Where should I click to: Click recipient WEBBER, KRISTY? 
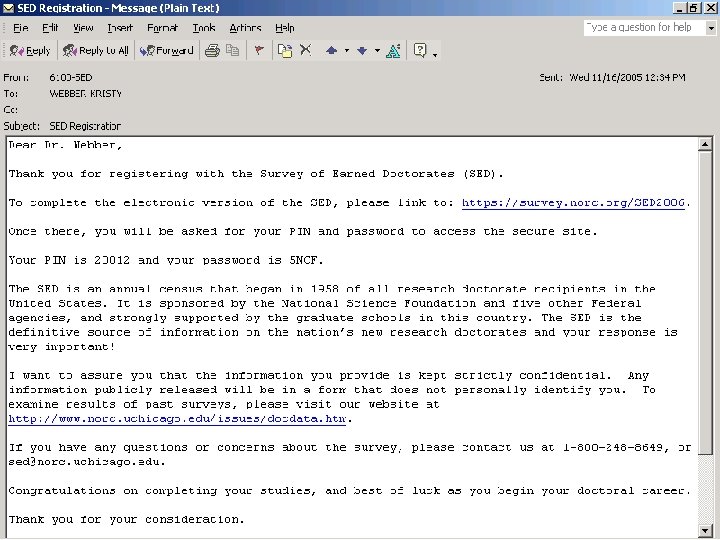point(85,94)
